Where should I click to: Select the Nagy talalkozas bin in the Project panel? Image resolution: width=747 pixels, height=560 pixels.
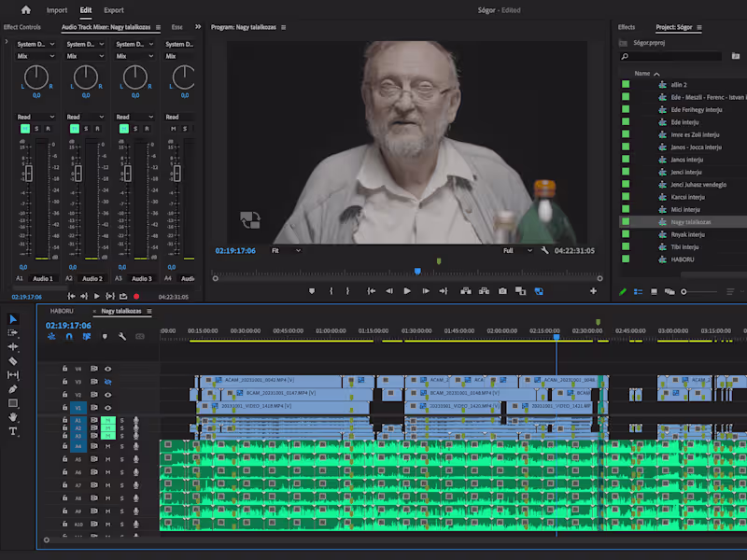[x=691, y=222]
